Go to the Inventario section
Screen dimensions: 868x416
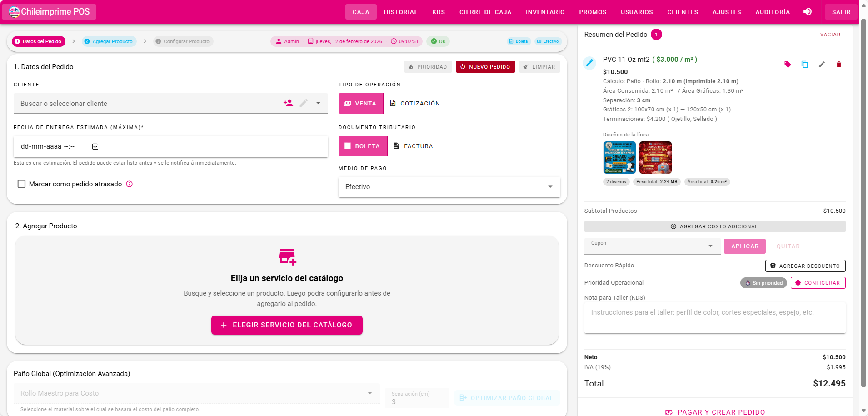click(545, 12)
